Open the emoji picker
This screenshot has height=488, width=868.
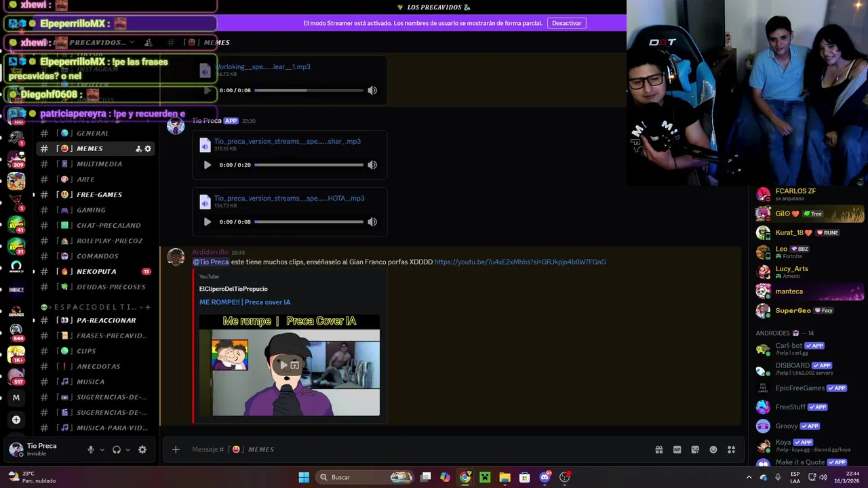713,449
